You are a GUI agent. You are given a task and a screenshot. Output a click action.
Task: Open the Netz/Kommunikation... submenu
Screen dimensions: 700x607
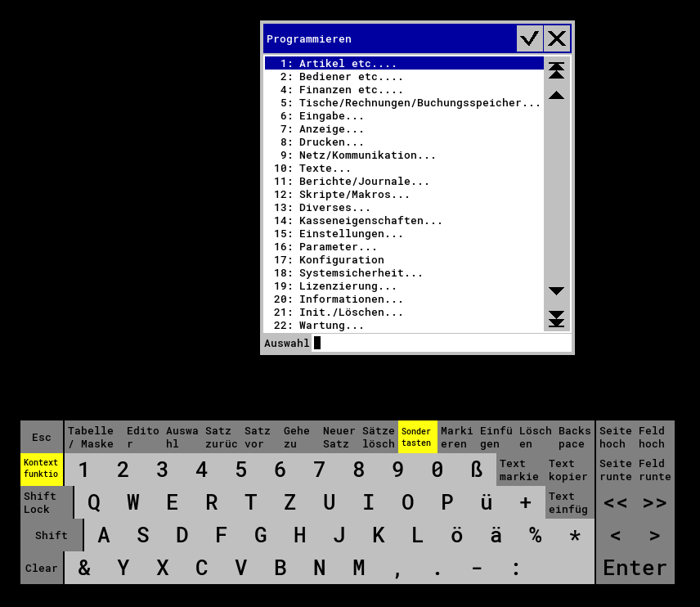(366, 155)
